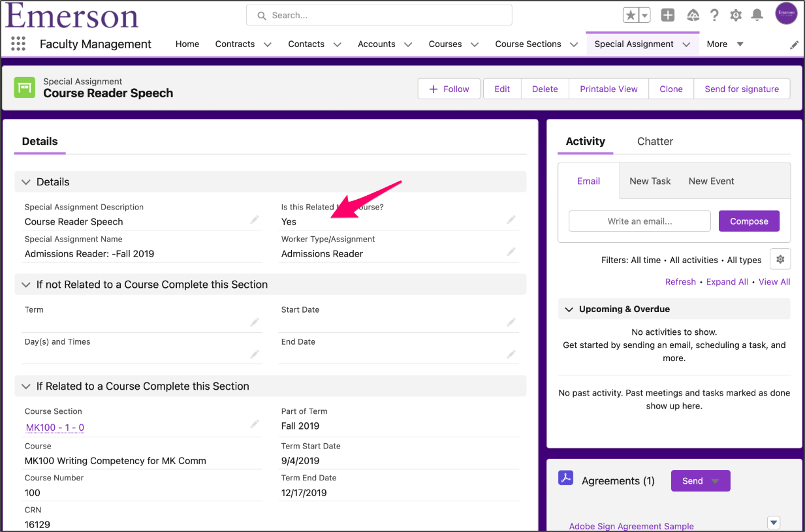Viewport: 805px width, 532px height.
Task: Open the App Launcher dots grid
Action: click(x=18, y=44)
